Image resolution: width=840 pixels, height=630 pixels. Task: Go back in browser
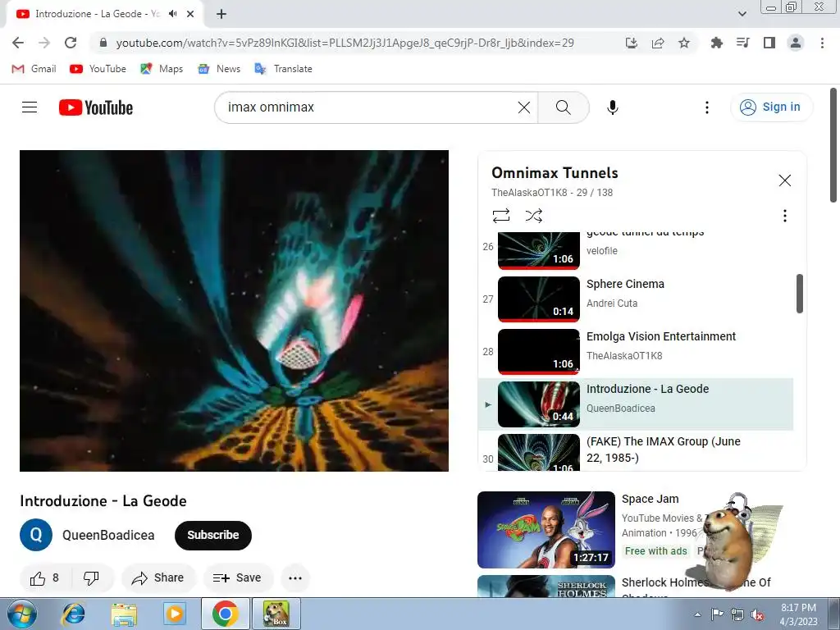pos(18,43)
